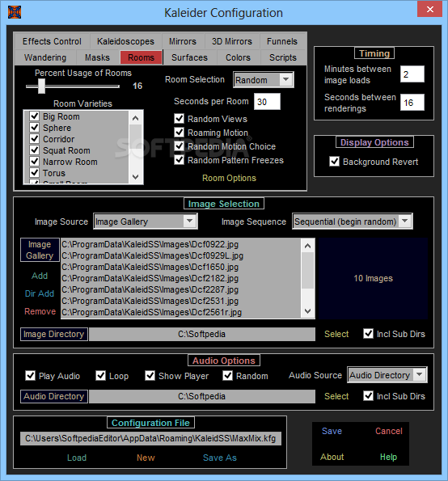
Task: Open the Colors tab
Action: 238,57
